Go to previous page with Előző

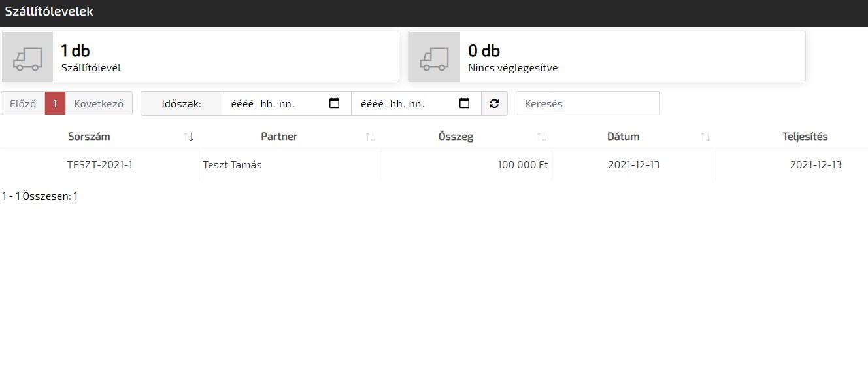(x=23, y=103)
